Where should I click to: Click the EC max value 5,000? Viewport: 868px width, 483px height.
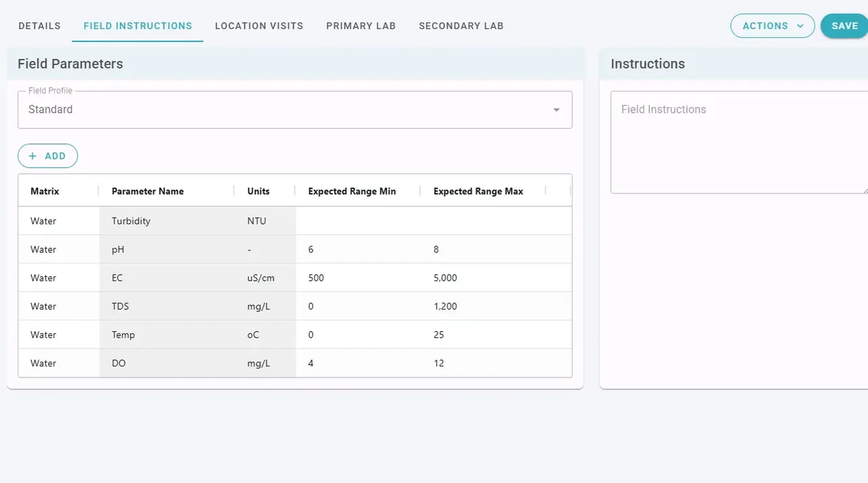tap(484, 278)
